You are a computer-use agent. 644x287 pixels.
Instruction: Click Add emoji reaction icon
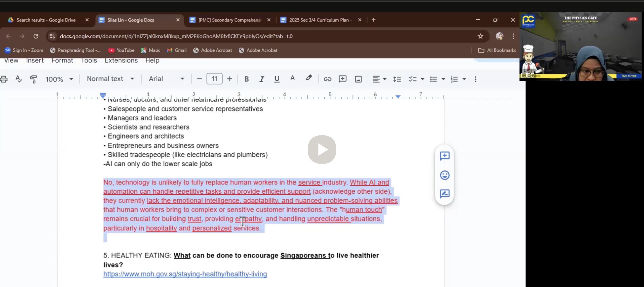pyautogui.click(x=445, y=175)
